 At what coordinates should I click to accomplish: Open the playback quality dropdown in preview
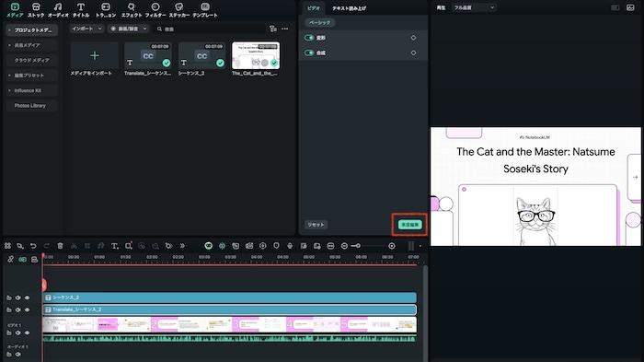474,7
